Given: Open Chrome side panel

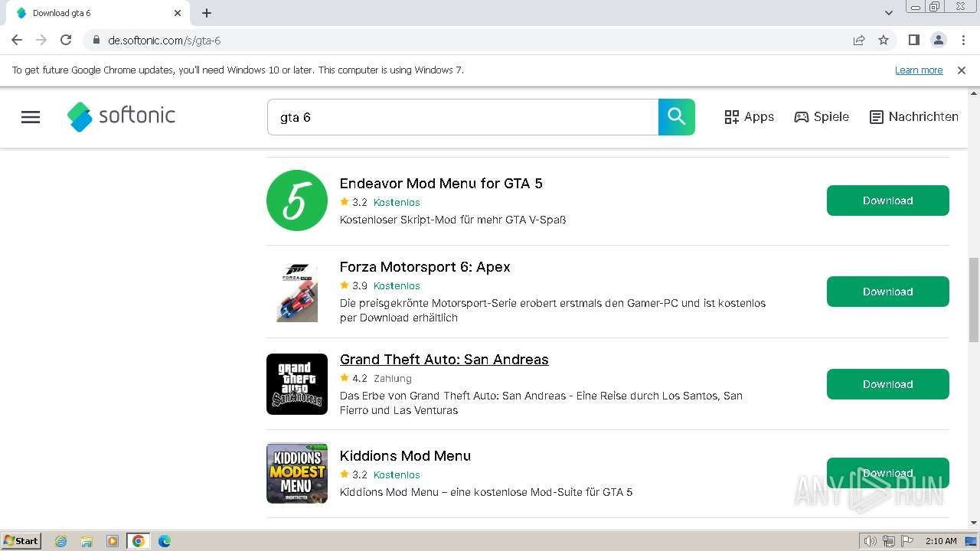Looking at the screenshot, I should [x=913, y=40].
